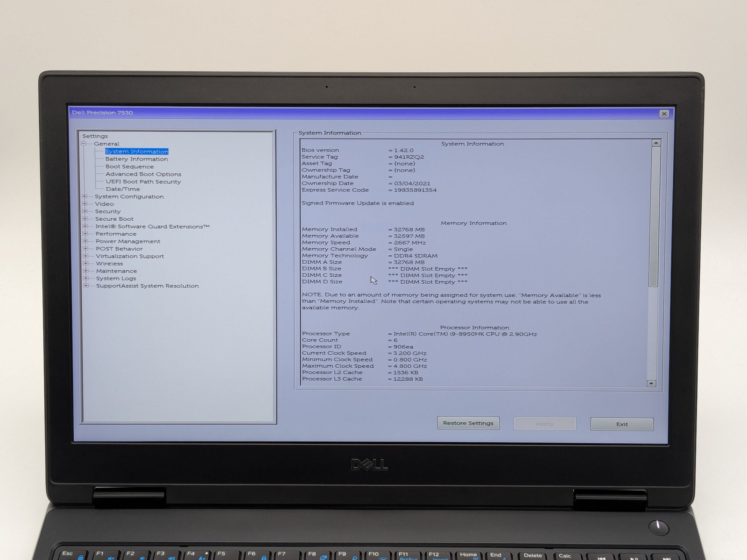Image resolution: width=747 pixels, height=560 pixels.
Task: Close the Dell Precision 7530 window
Action: 664,113
